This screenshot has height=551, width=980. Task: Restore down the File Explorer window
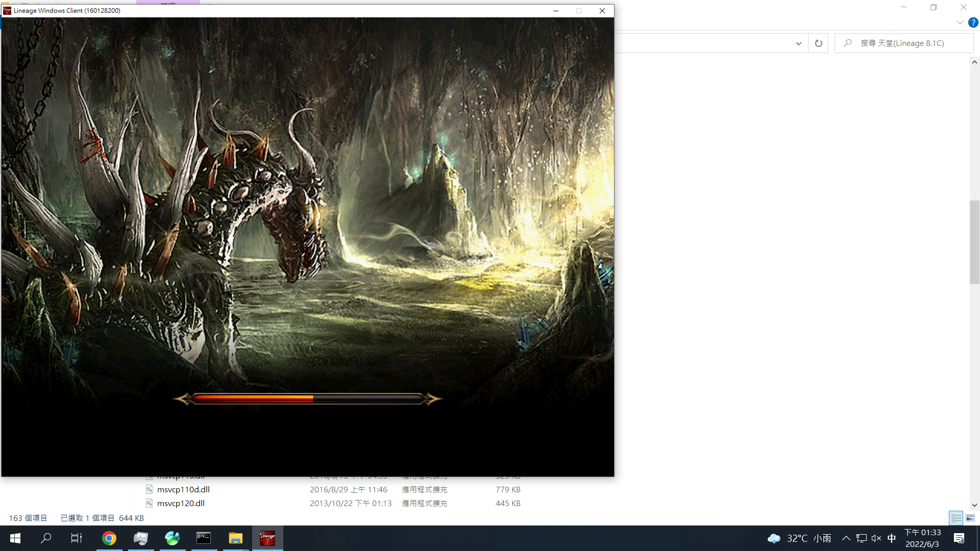[x=934, y=7]
